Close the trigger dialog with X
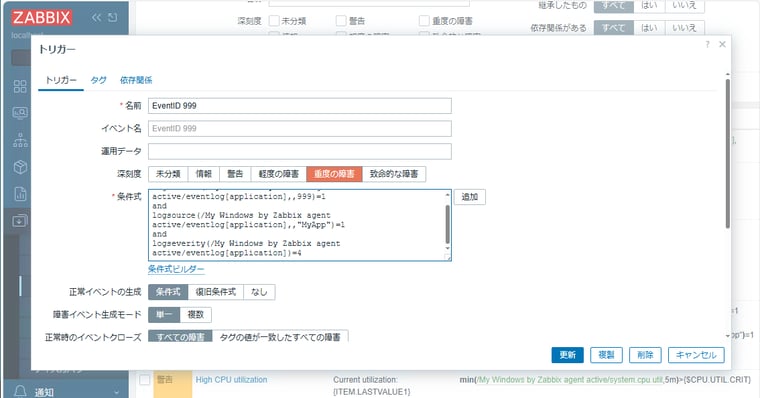The height and width of the screenshot is (398, 760). tap(722, 44)
